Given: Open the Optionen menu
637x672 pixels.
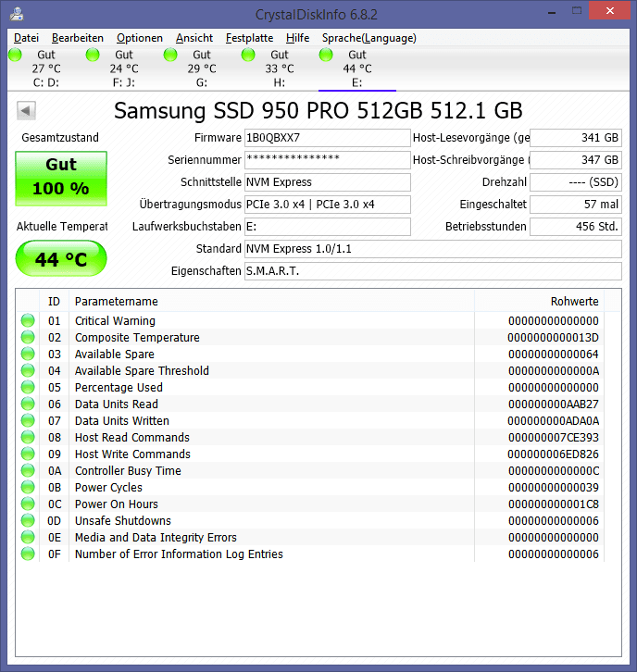Looking at the screenshot, I should point(140,38).
